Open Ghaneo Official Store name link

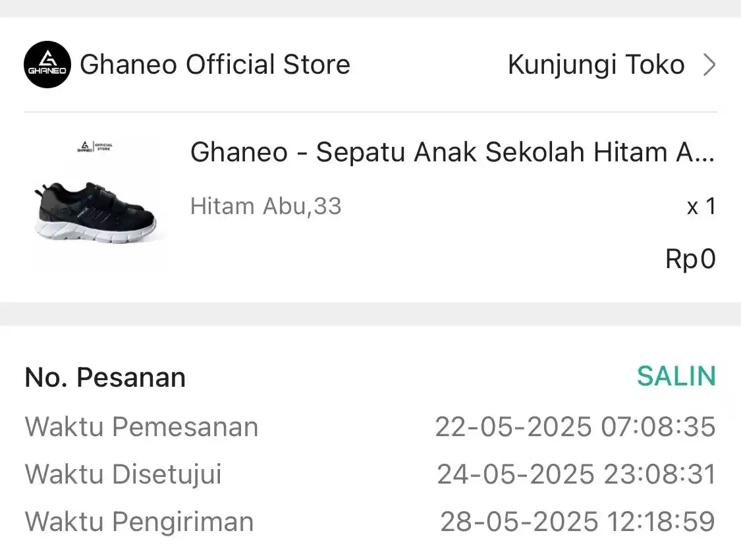[215, 65]
